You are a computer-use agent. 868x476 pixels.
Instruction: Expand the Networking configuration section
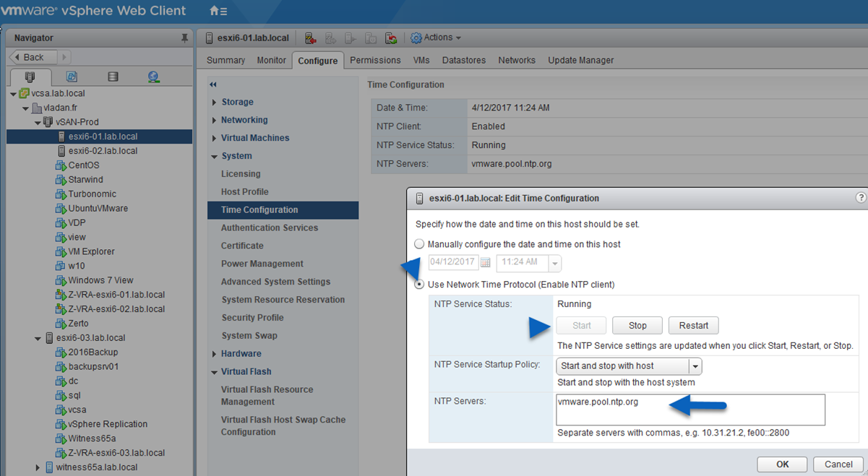(x=215, y=120)
